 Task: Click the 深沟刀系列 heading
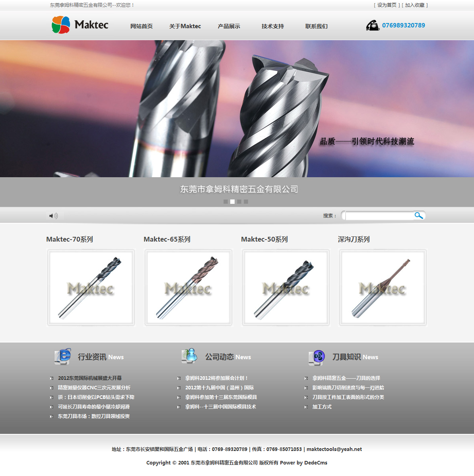(x=354, y=239)
